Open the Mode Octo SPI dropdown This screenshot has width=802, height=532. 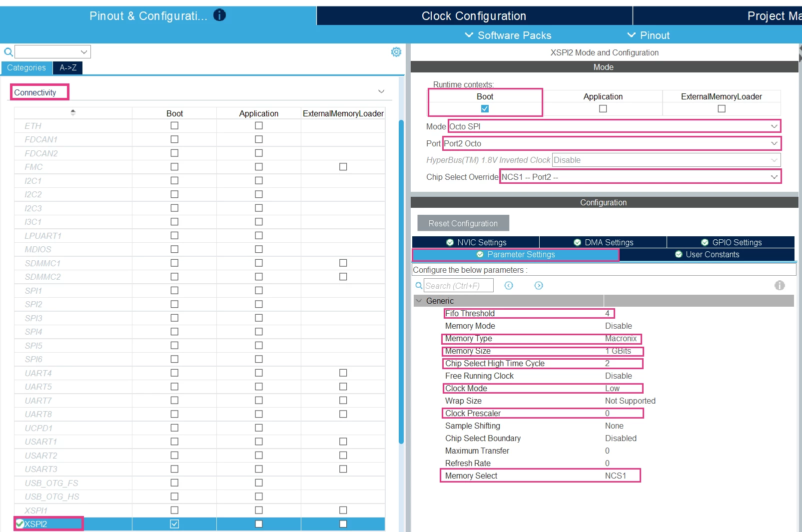coord(614,126)
